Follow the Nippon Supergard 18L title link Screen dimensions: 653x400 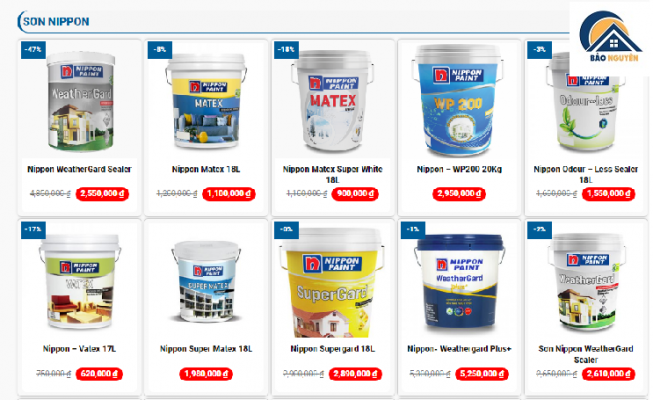[x=332, y=349]
